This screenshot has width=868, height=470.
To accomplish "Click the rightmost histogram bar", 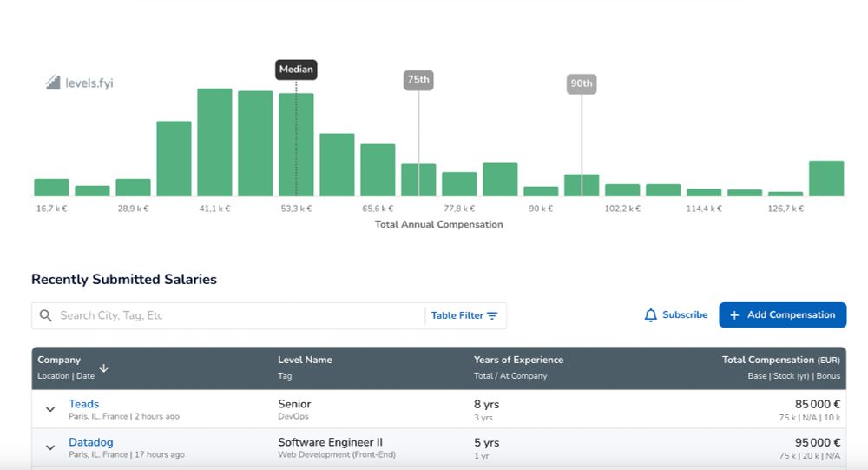I will click(826, 178).
